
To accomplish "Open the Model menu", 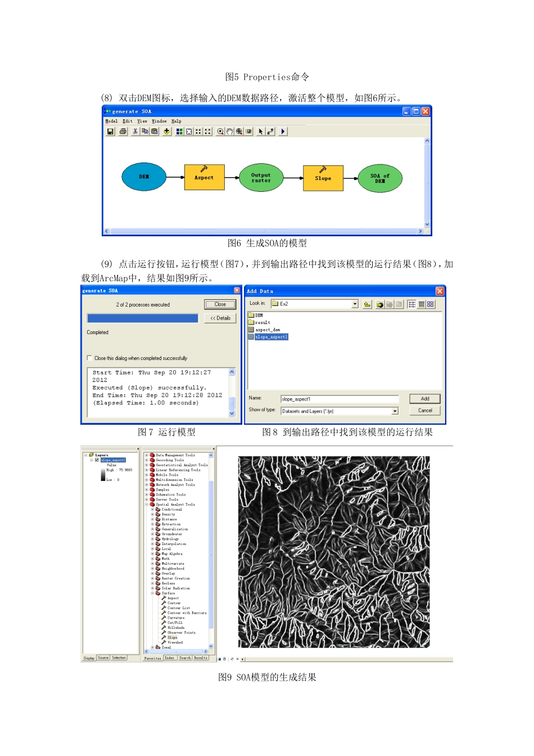I will point(112,121).
